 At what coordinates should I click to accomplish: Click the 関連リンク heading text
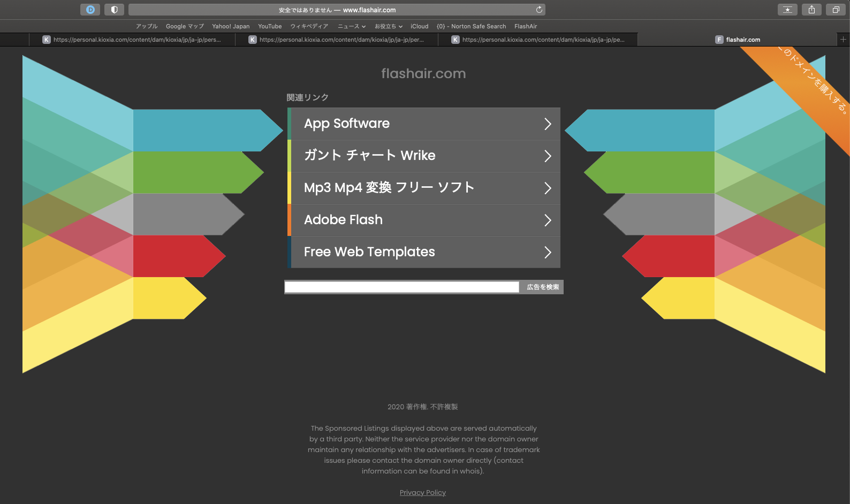(307, 97)
